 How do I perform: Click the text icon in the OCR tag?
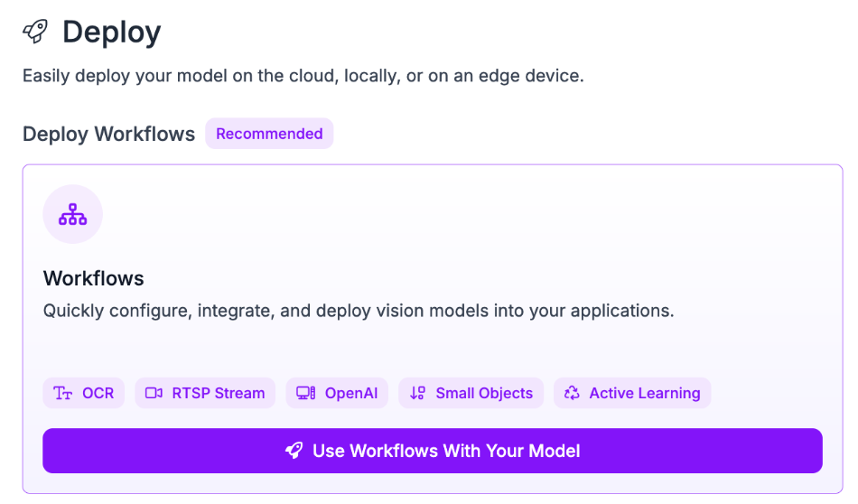pyautogui.click(x=62, y=393)
